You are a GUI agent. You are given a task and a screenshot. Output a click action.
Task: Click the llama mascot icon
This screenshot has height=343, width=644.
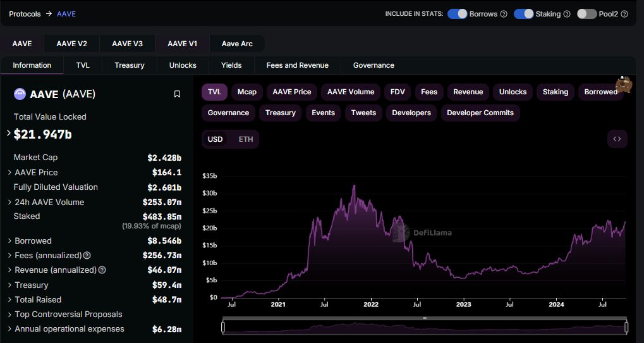(624, 84)
